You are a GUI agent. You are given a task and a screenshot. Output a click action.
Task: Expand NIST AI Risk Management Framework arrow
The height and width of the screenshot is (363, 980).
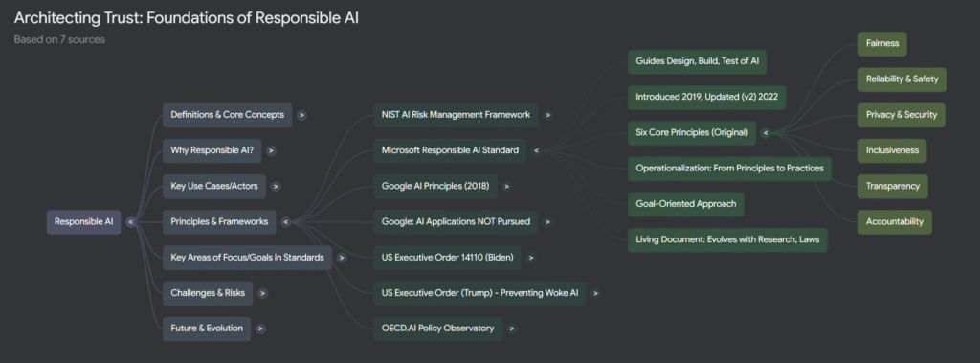pos(548,115)
